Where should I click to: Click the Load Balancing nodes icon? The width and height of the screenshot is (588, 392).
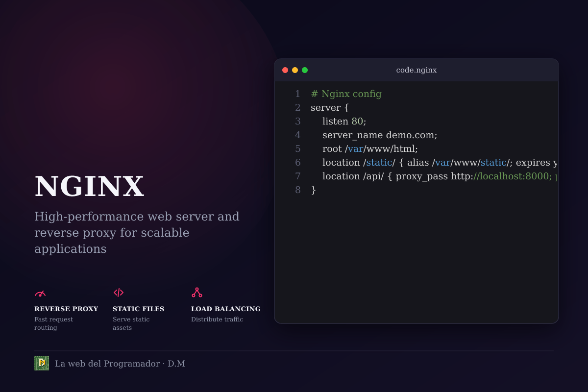[x=197, y=293]
